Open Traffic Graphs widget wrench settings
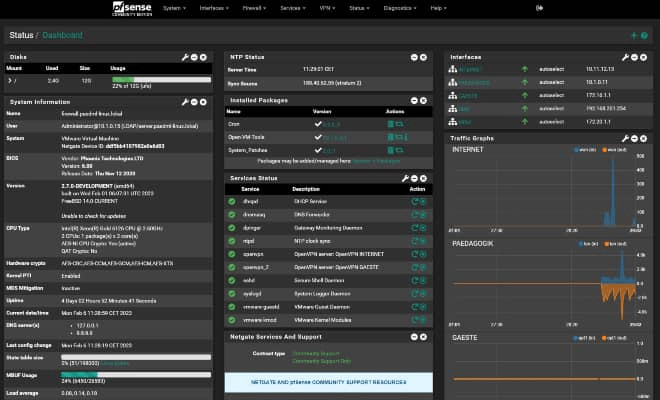The height and width of the screenshot is (400, 660). pyautogui.click(x=625, y=138)
